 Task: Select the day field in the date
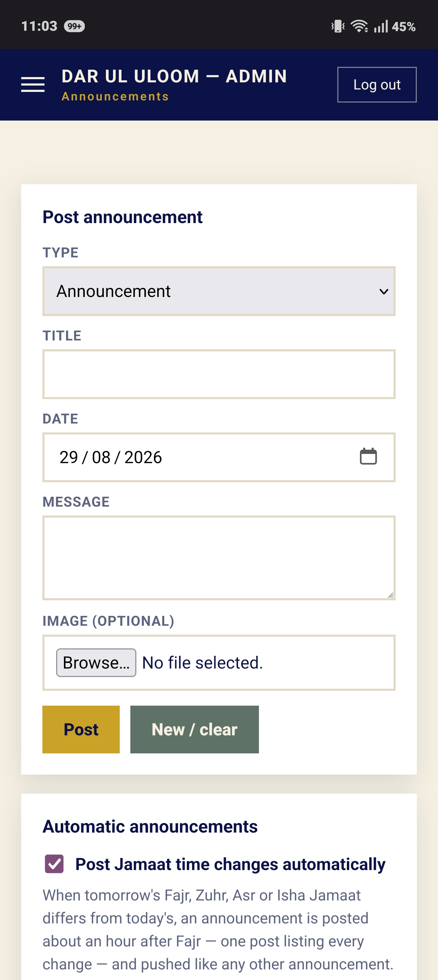tap(69, 457)
